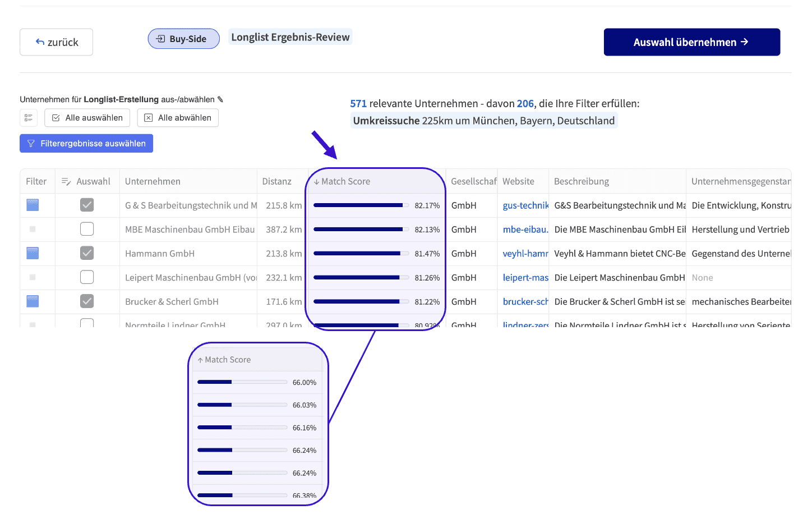Image resolution: width=812 pixels, height=523 pixels.
Task: Click the 81.47% match score bar
Action: coord(361,254)
